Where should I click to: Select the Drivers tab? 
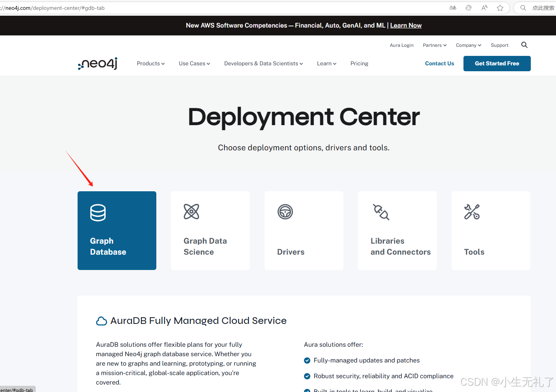point(304,231)
